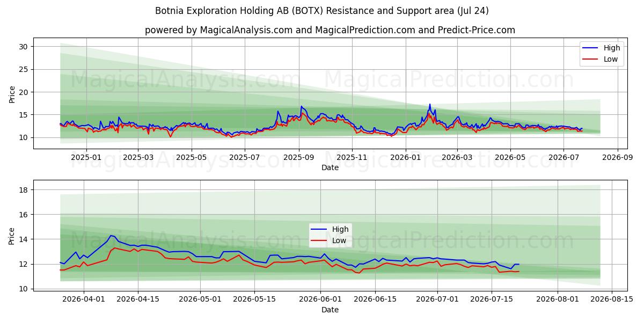The height and width of the screenshot is (322, 644).
Task: Click the '2026-08-15' tick label
Action: [x=611, y=300]
